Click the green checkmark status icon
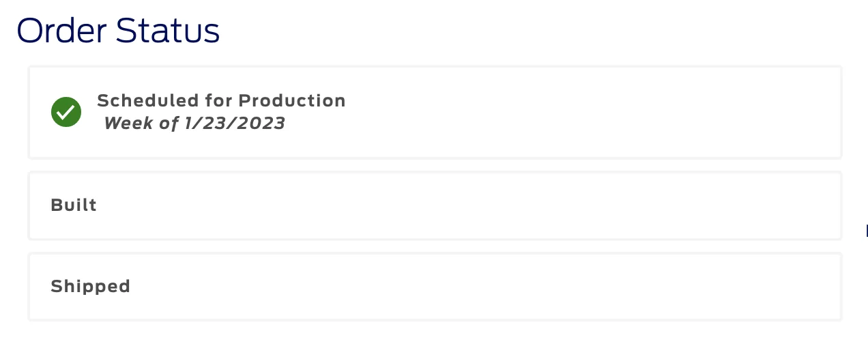The width and height of the screenshot is (868, 359). [66, 112]
